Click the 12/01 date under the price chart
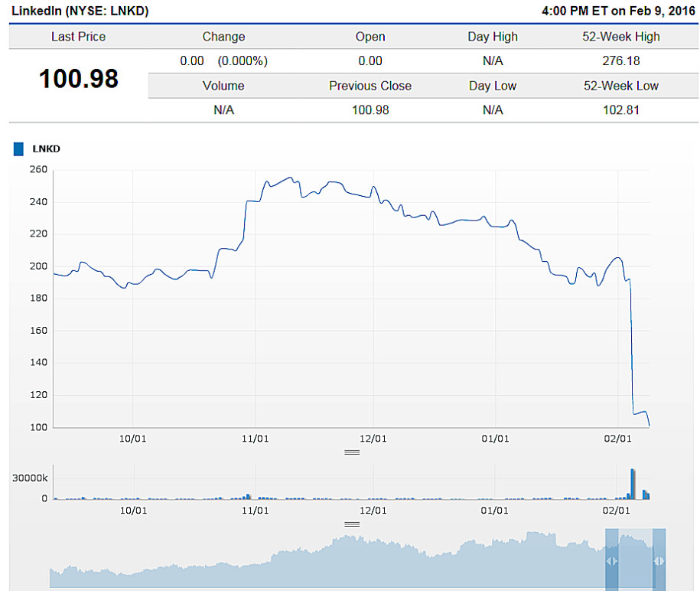 click(373, 439)
